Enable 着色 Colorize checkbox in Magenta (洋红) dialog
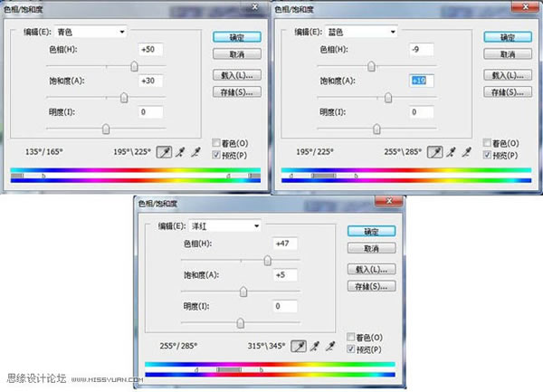Screen dimensions: 543x392 tap(351, 337)
